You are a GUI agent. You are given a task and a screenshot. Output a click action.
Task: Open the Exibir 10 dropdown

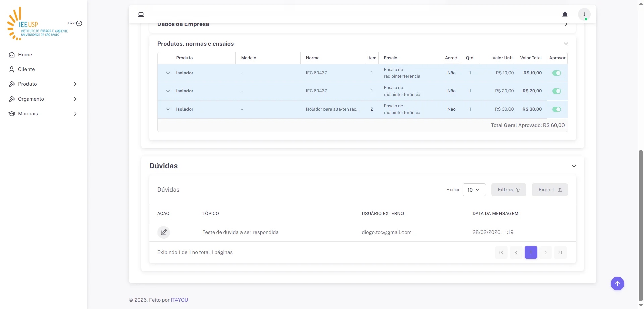click(x=474, y=190)
